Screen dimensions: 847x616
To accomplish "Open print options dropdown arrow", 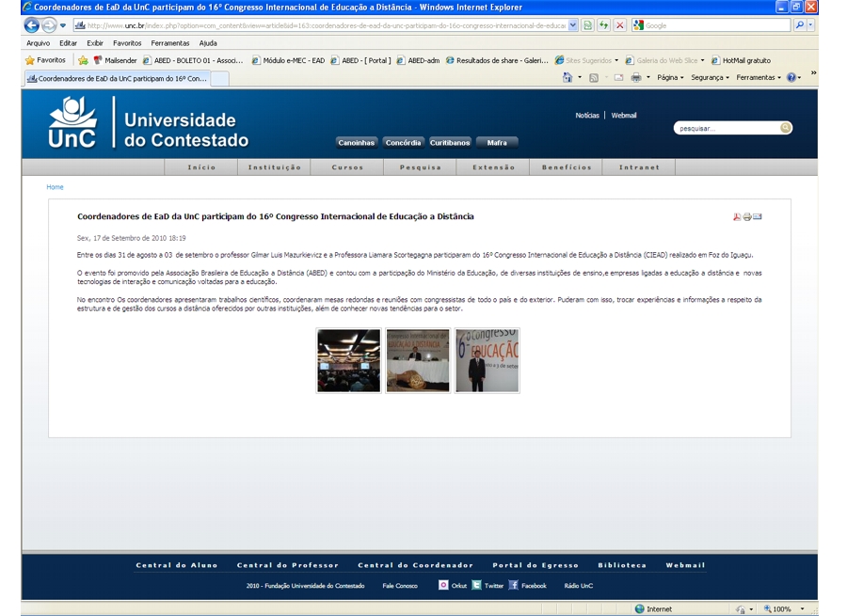I will tap(648, 78).
